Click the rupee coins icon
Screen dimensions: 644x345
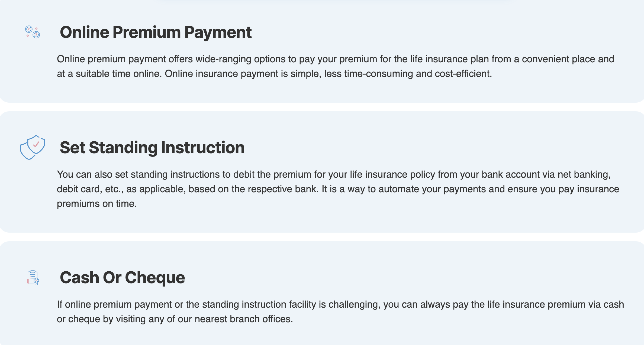point(33,32)
